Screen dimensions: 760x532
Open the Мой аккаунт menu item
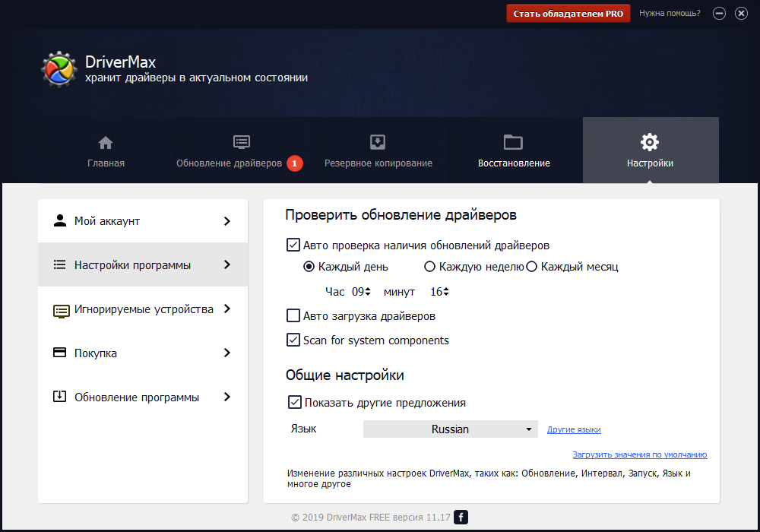tap(143, 221)
